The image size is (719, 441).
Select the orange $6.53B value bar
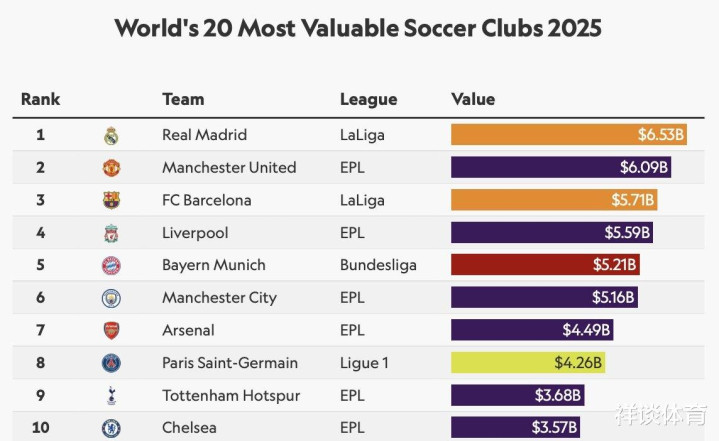[x=569, y=134]
